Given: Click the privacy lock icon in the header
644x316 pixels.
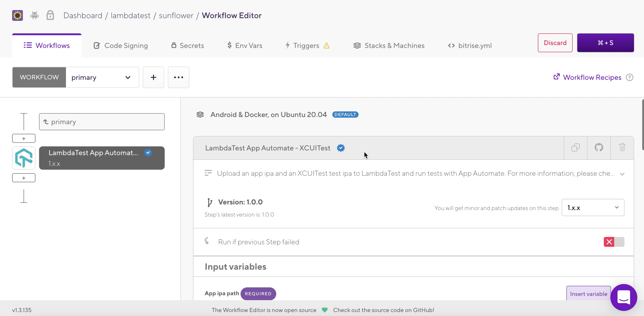Looking at the screenshot, I should (x=50, y=15).
